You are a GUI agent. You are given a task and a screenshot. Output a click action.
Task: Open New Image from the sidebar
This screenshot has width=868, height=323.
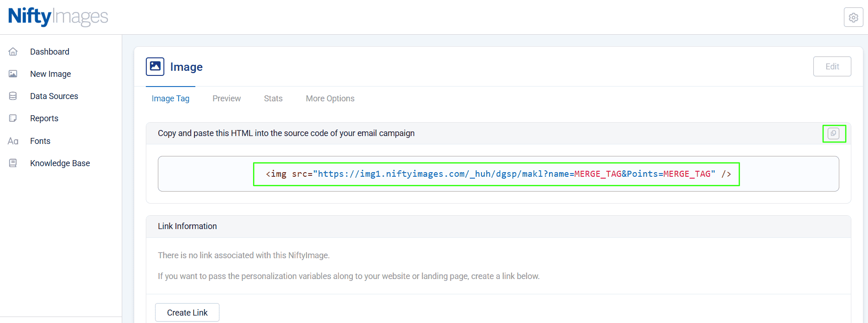coord(50,74)
